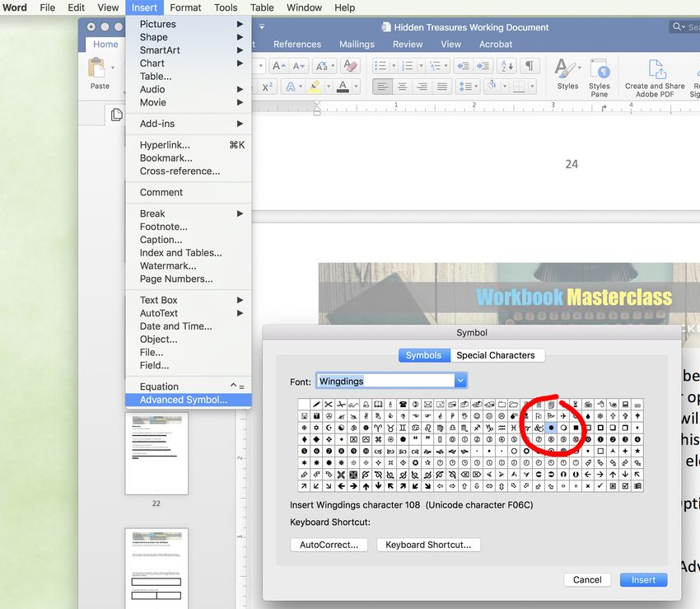Select the scissors Wingdings symbol
The image size is (700, 609).
[329, 405]
